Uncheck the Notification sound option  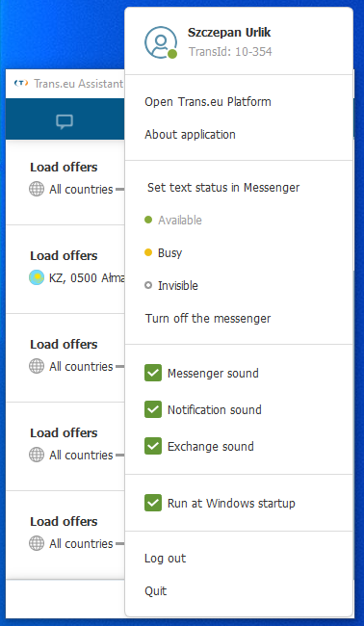pos(153,409)
